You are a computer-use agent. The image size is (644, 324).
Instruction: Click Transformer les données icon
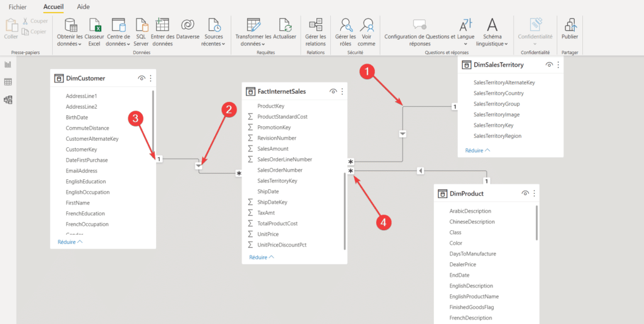coord(253,25)
